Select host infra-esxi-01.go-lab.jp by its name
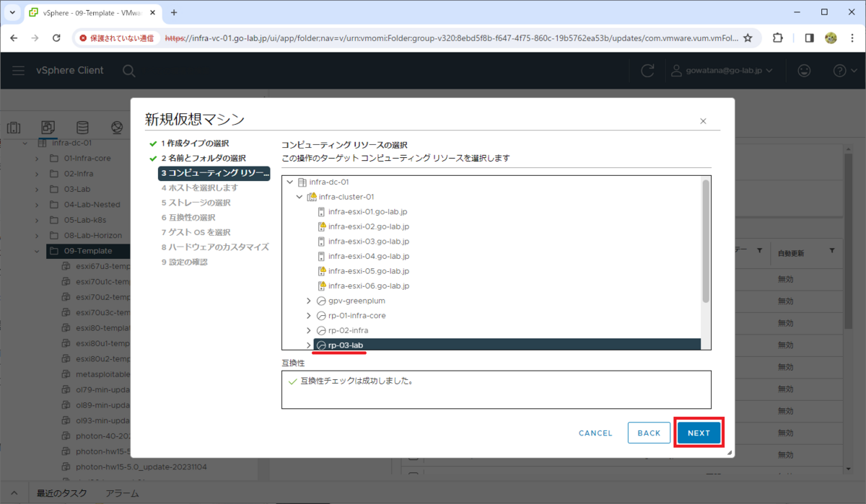The height and width of the screenshot is (504, 866). click(368, 212)
